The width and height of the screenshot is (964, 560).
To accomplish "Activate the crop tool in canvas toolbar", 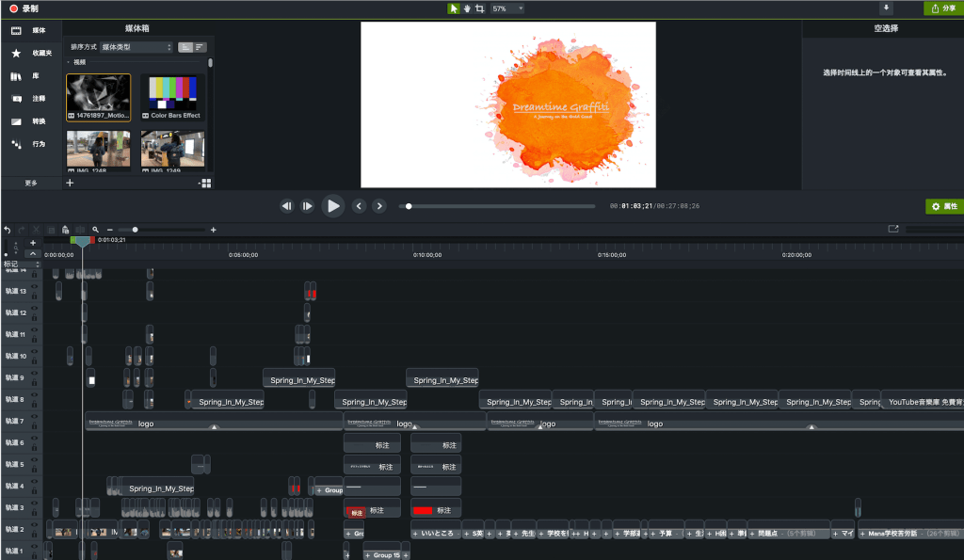I will [x=480, y=8].
